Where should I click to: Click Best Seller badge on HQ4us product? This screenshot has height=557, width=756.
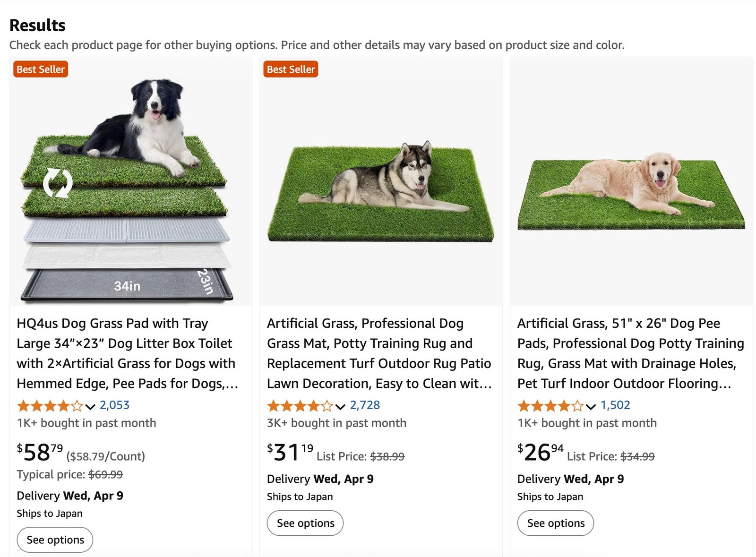tap(41, 69)
